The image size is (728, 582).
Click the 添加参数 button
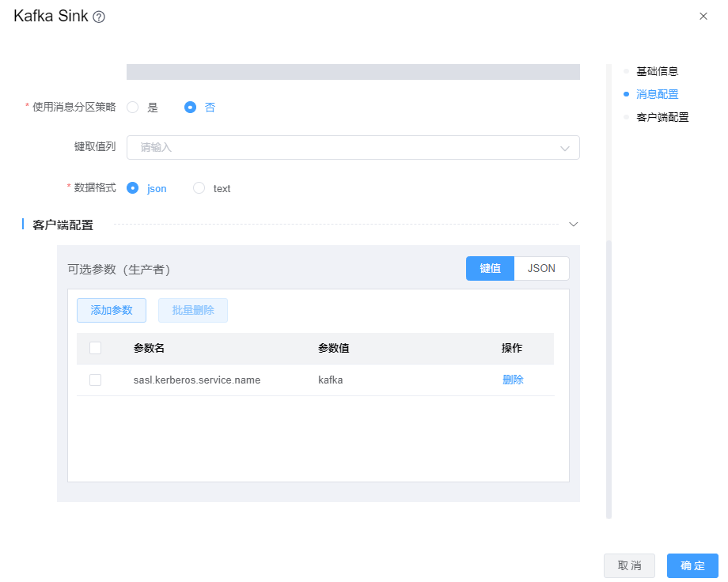click(x=112, y=310)
